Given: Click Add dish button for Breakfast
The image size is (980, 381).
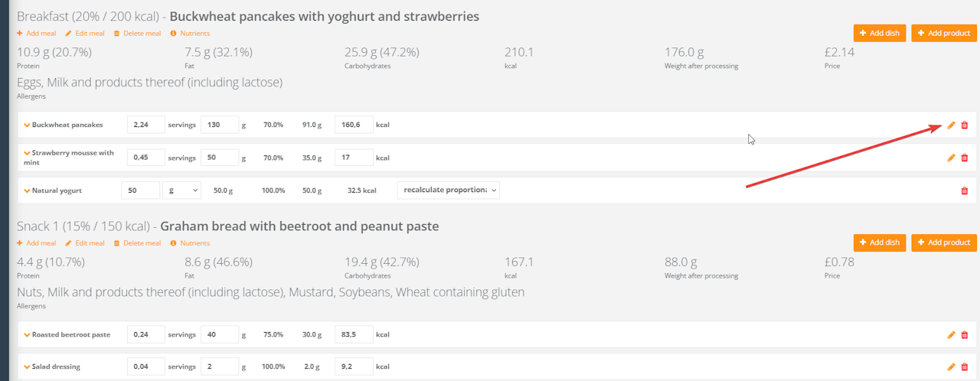Looking at the screenshot, I should (x=880, y=33).
